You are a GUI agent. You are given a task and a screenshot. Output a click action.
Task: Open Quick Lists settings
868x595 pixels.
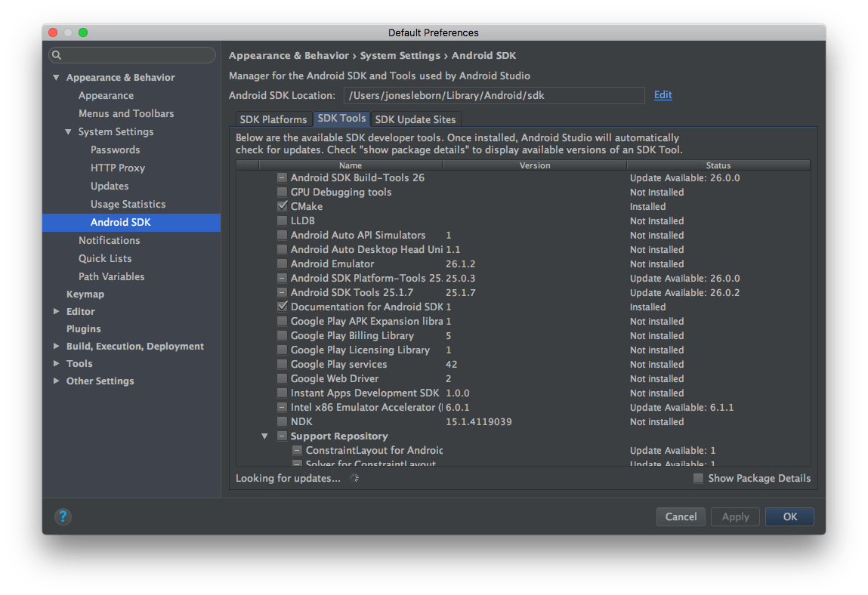pyautogui.click(x=105, y=258)
